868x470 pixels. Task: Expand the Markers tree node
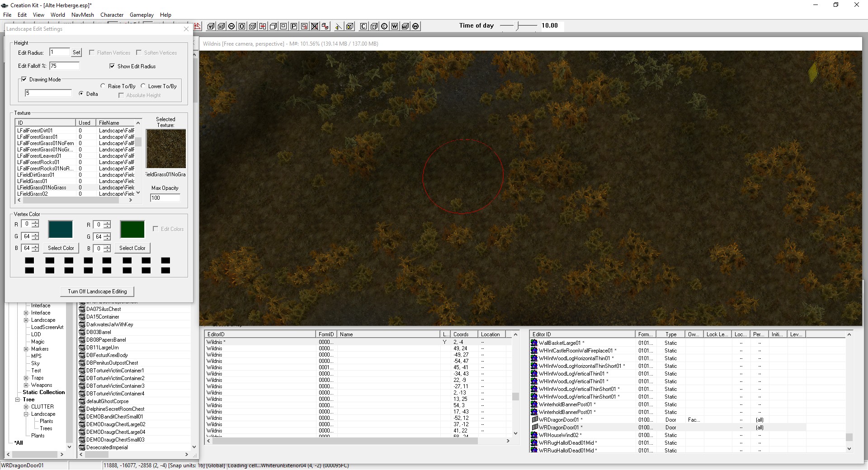pos(26,349)
